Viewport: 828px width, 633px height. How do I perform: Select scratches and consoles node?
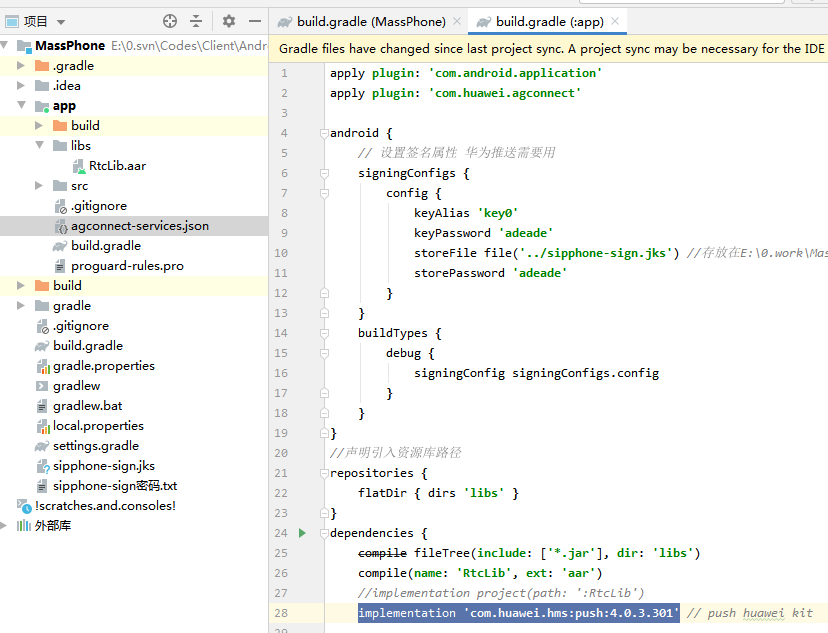coord(105,506)
